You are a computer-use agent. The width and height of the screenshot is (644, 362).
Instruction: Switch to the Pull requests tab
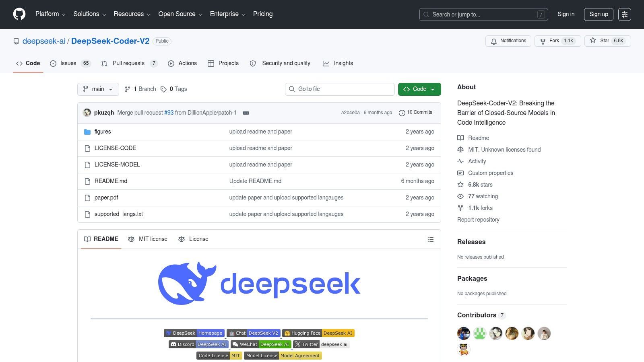pyautogui.click(x=129, y=64)
